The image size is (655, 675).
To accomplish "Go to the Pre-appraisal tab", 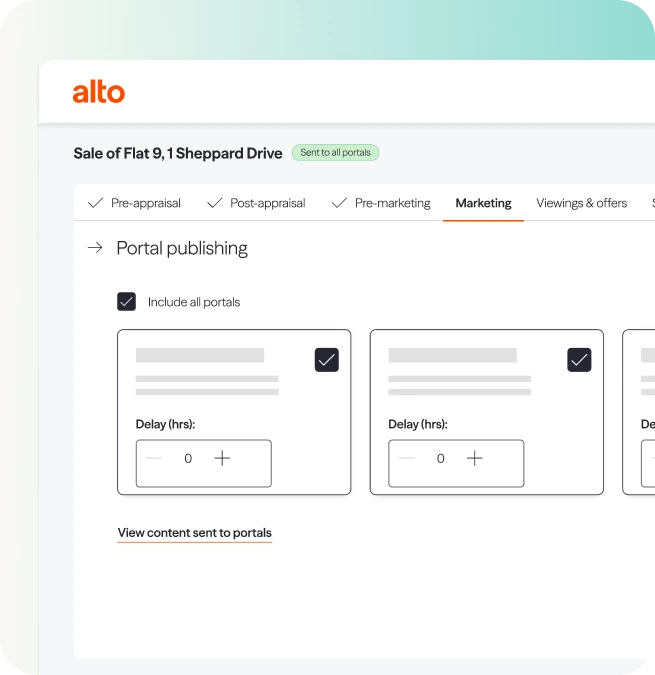I will coord(145,203).
